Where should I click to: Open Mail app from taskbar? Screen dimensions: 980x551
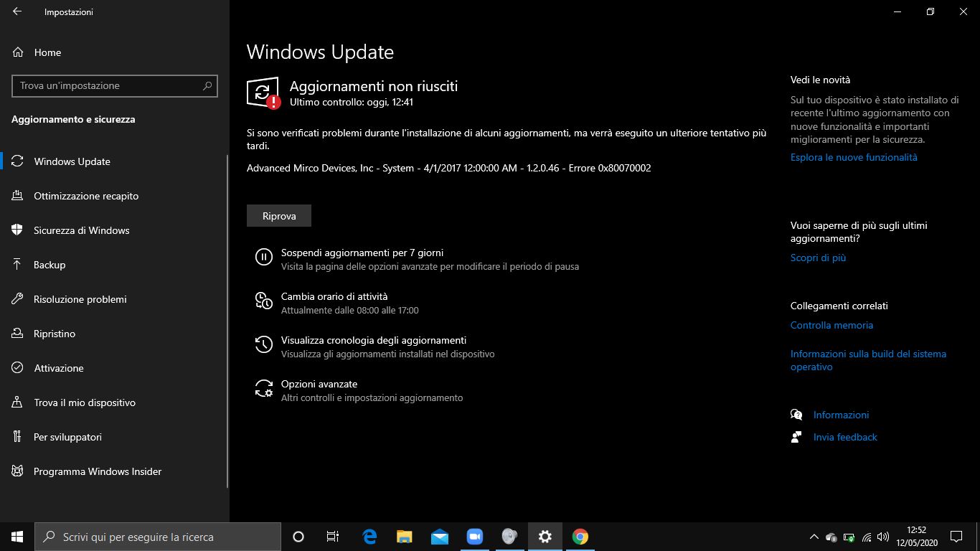click(440, 536)
